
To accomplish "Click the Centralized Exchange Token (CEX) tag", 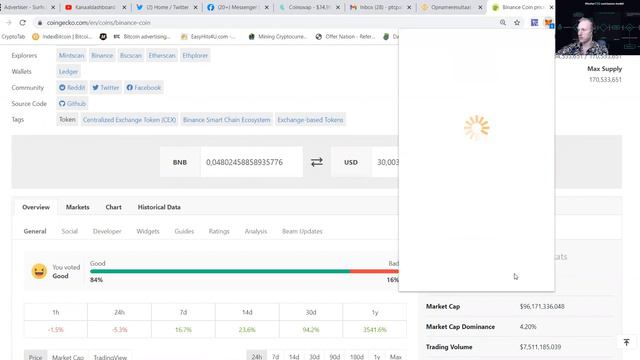I will pos(129,120).
